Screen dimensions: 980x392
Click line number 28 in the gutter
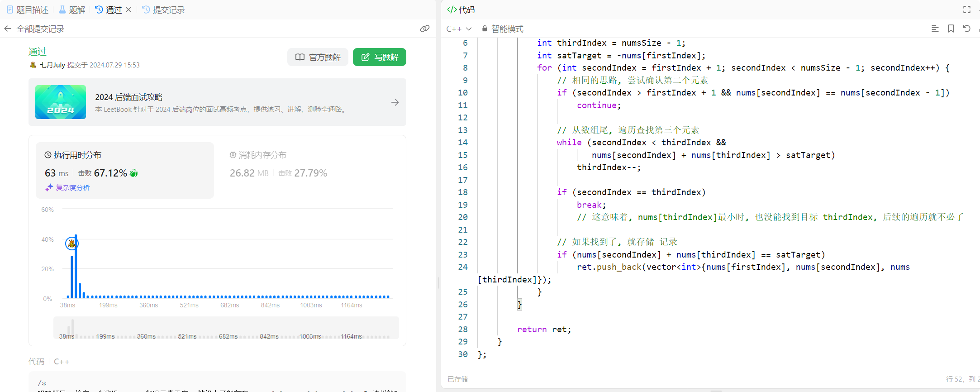tap(463, 330)
